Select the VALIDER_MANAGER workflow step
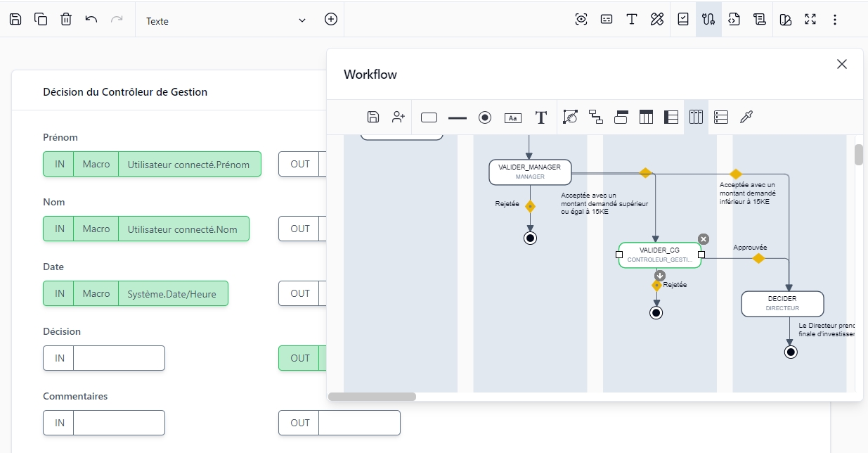Screen dimensions: 868x453 pos(530,172)
